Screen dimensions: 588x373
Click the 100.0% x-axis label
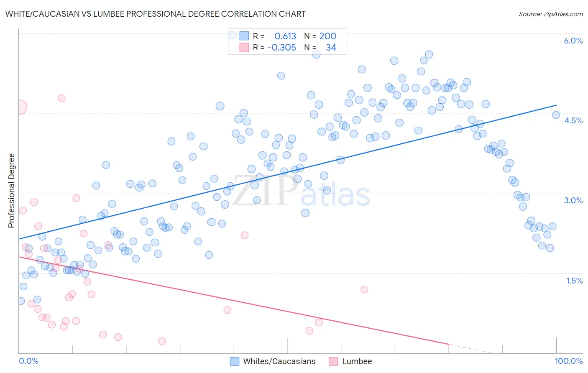[x=568, y=361]
